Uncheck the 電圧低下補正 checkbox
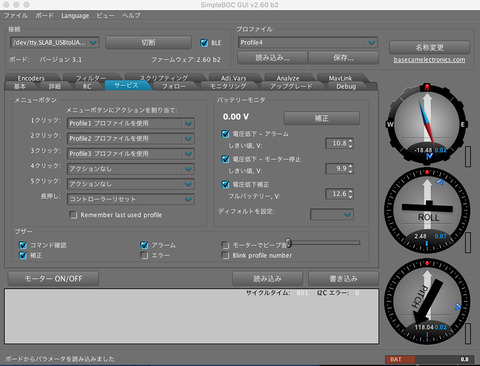This screenshot has height=366, width=480. pos(226,184)
